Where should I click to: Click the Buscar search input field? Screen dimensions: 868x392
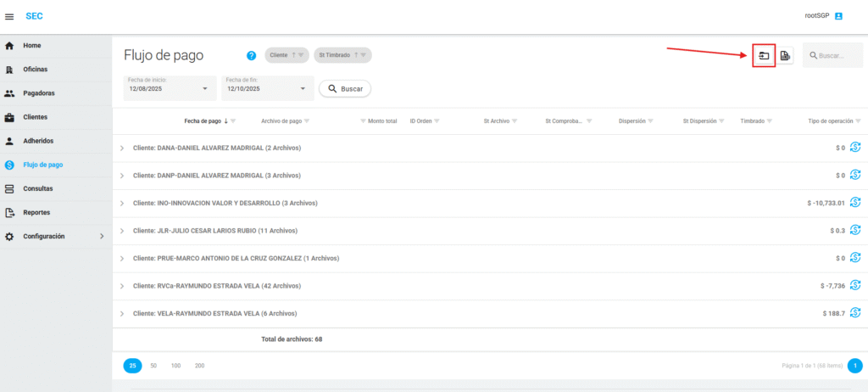coord(837,56)
